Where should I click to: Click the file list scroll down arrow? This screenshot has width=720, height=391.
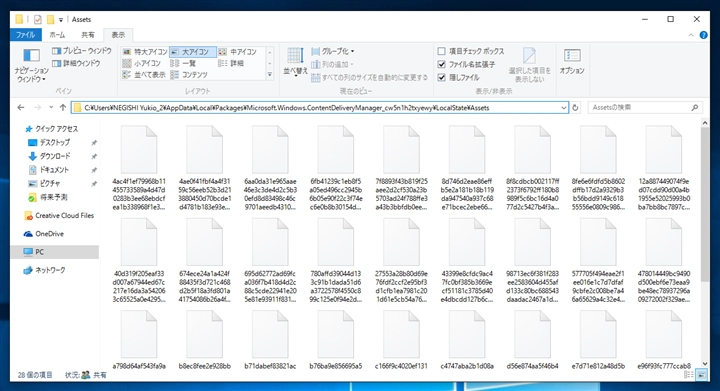(x=705, y=364)
